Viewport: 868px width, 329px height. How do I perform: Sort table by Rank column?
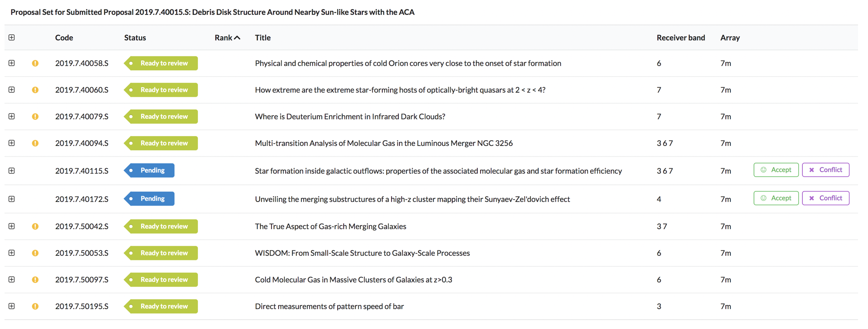click(227, 38)
